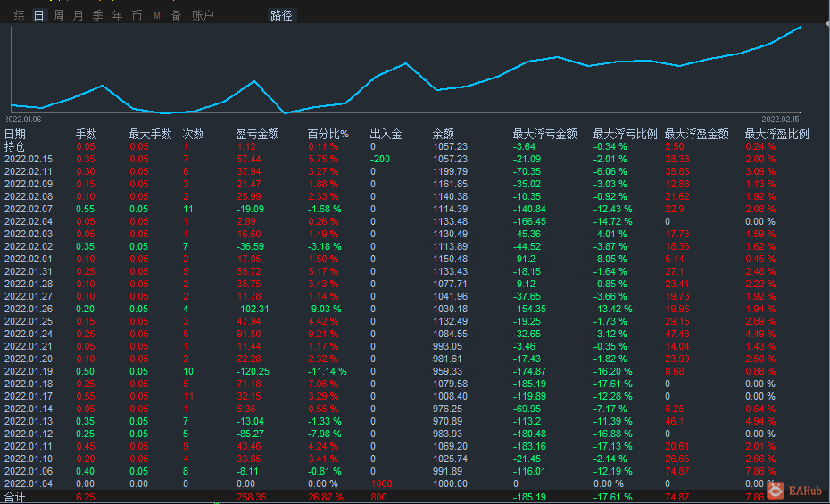The height and width of the screenshot is (504, 830).
Task: Select the 年 yearly tab
Action: (117, 15)
